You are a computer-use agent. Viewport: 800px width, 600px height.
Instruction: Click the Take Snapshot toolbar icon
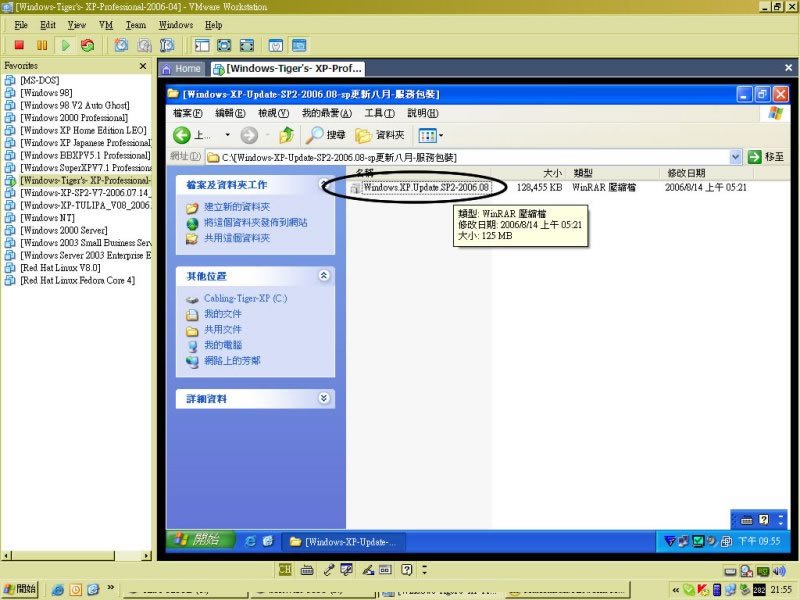pyautogui.click(x=121, y=45)
